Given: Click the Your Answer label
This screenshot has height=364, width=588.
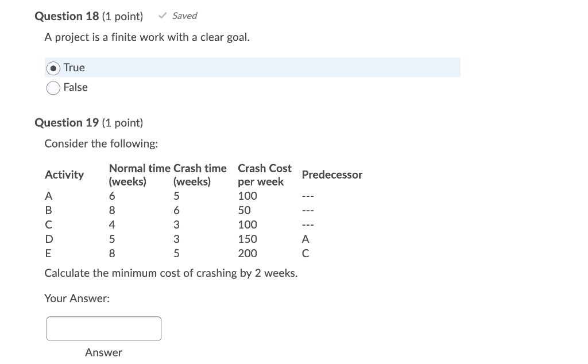Looking at the screenshot, I should click(x=77, y=298).
